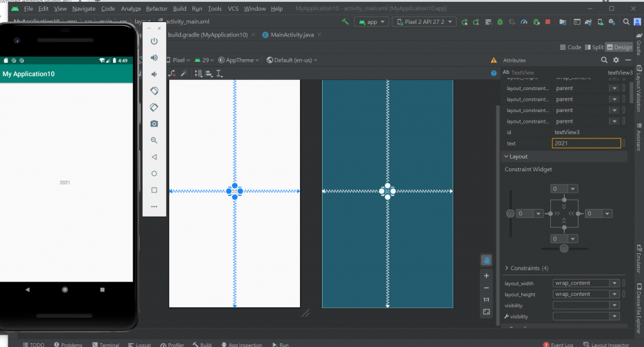Rotate emulator left icon
This screenshot has height=347, width=644.
tap(154, 91)
